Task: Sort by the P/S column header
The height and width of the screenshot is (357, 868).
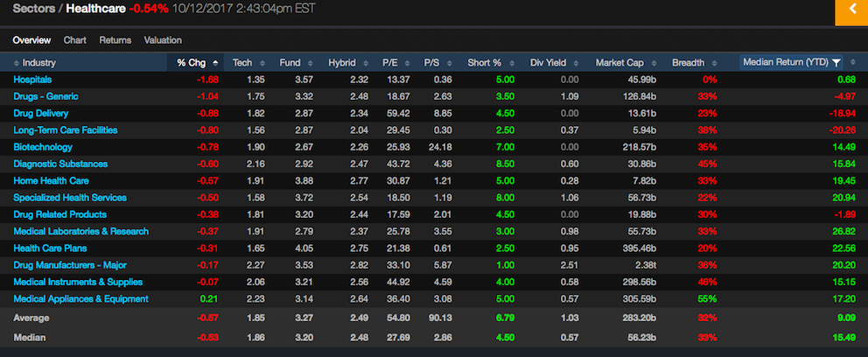Action: pos(431,63)
